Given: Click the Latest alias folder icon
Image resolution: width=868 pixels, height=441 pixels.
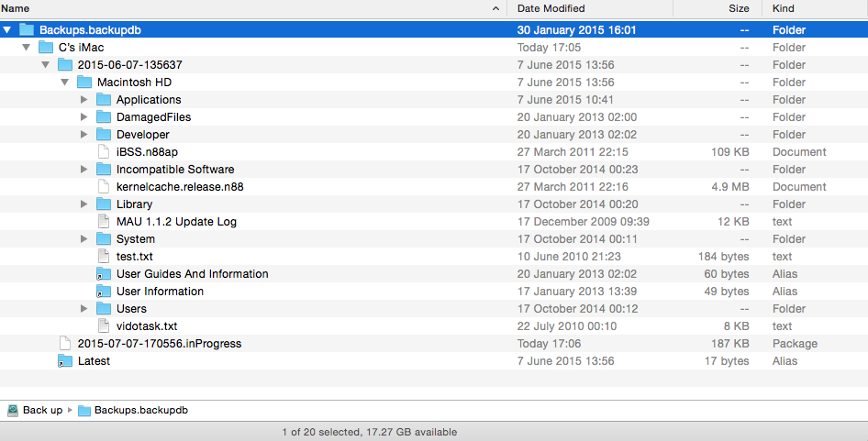Looking at the screenshot, I should (x=65, y=361).
